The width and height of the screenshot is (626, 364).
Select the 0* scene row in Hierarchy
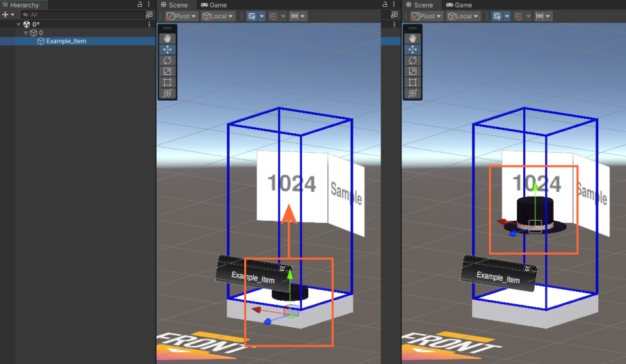pos(78,24)
